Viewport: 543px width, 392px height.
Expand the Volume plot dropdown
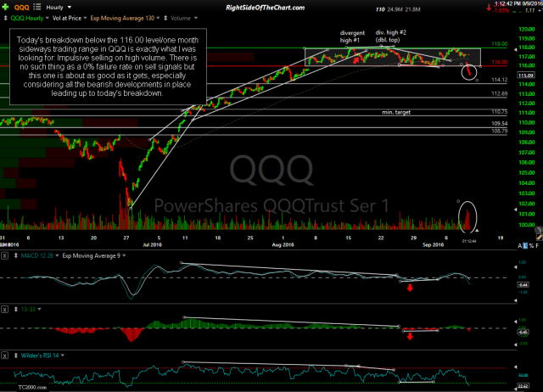[x=196, y=18]
